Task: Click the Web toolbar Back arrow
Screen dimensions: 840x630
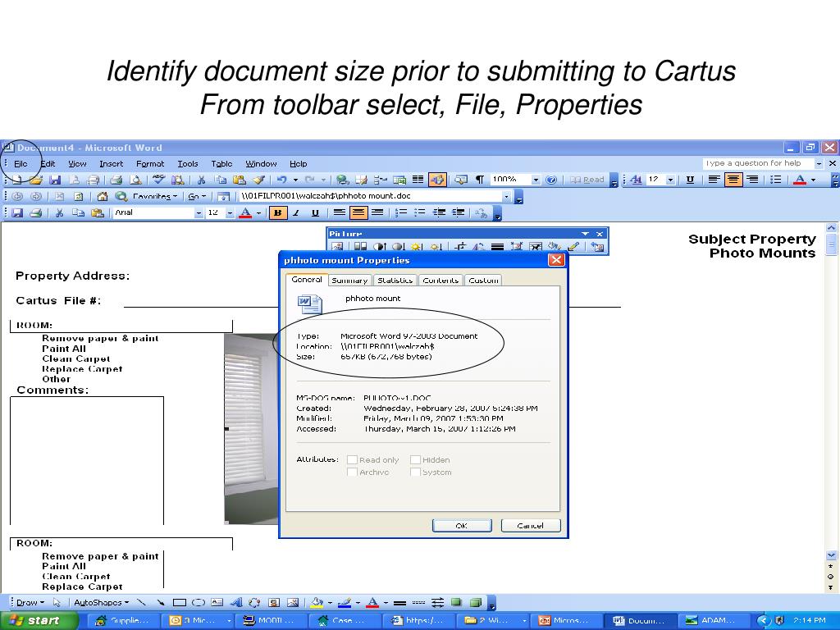Action: (17, 197)
